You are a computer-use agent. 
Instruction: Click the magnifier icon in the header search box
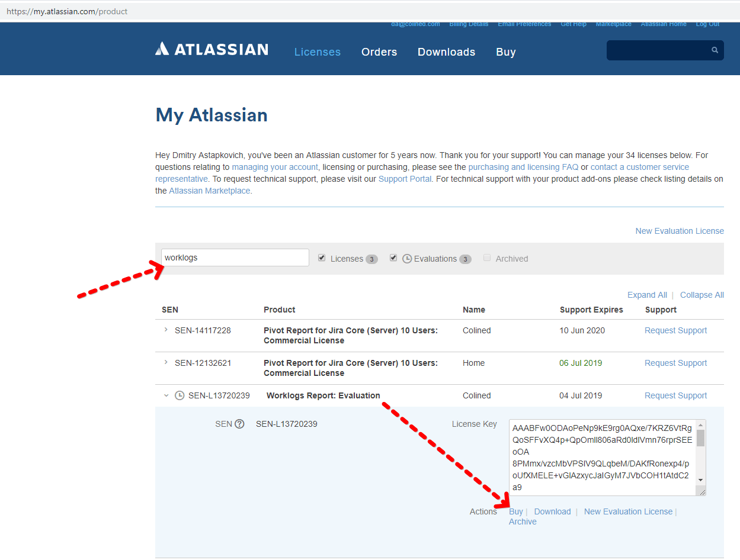[x=715, y=50]
